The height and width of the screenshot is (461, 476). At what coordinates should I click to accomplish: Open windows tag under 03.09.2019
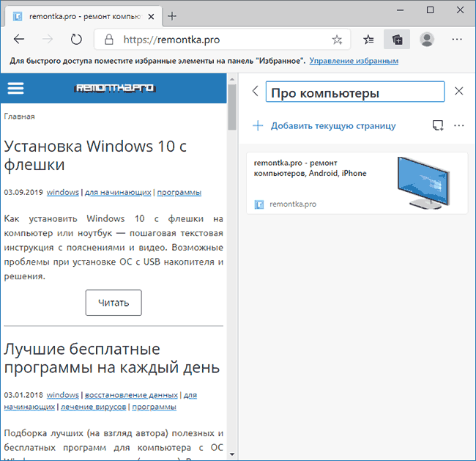[62, 192]
